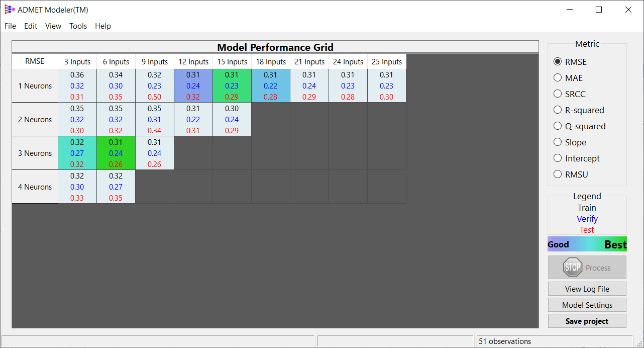
Task: Select the RMSE metric radio button
Action: pos(558,62)
